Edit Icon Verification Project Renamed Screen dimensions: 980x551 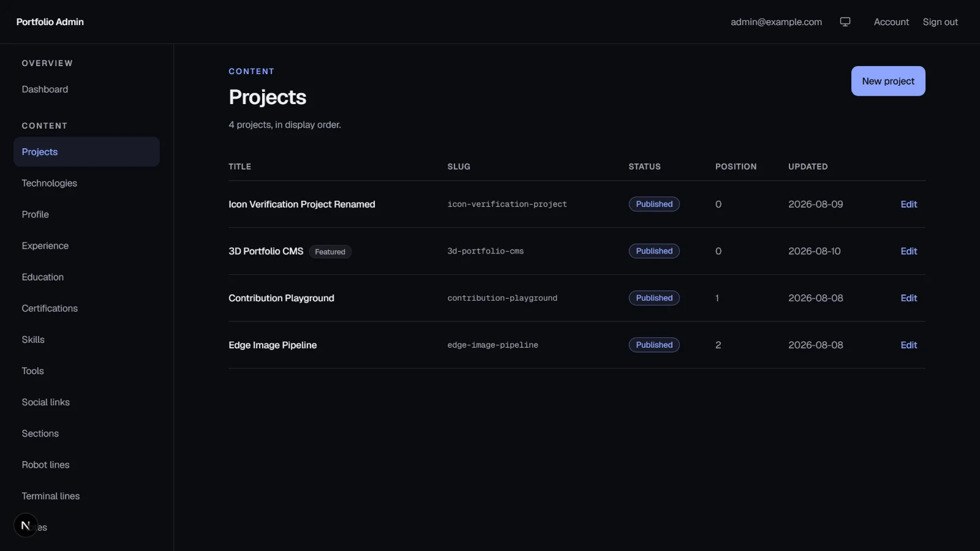pyautogui.click(x=909, y=204)
